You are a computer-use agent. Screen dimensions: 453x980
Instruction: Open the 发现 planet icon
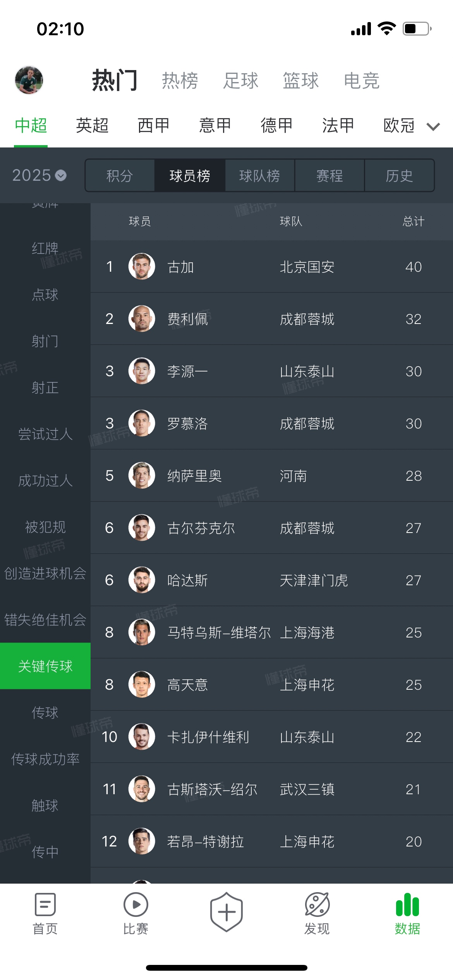(x=317, y=905)
